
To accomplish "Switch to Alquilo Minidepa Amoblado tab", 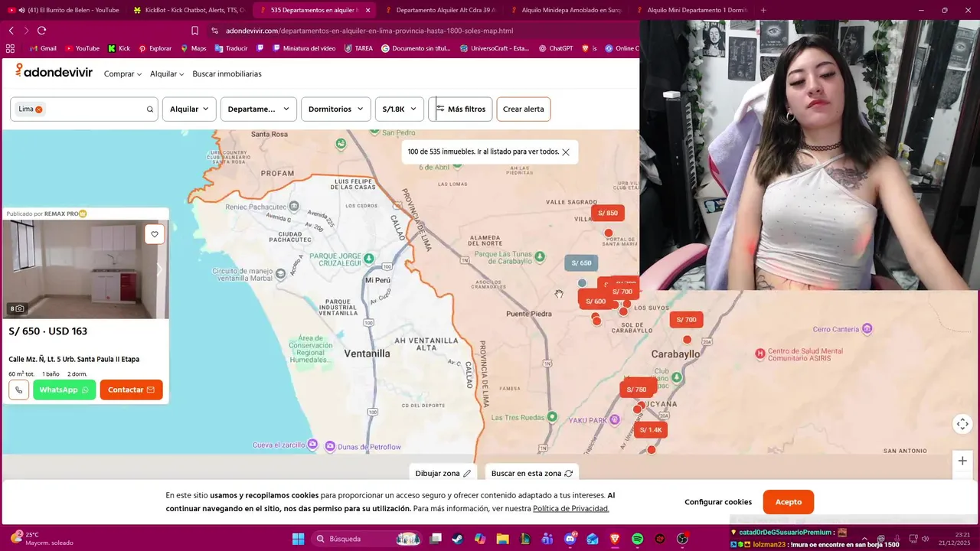I will click(x=565, y=10).
